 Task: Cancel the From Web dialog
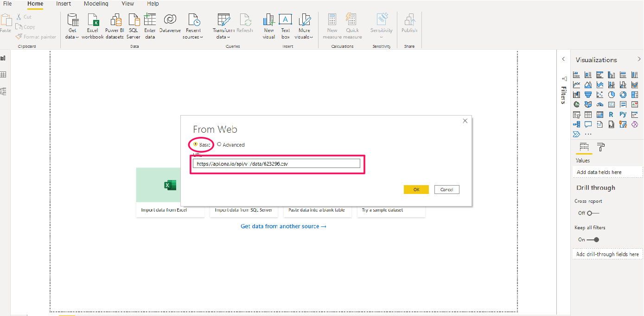point(447,189)
